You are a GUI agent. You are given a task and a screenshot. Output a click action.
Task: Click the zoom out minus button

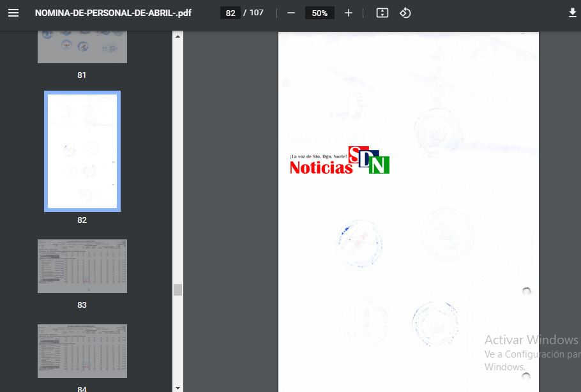[x=291, y=13]
